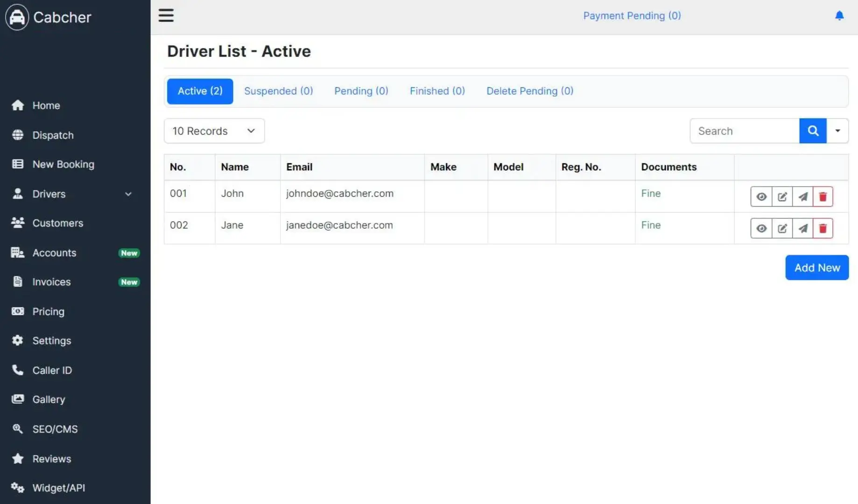Viewport: 858px width, 504px height.
Task: Click the name John in table
Action: point(232,193)
